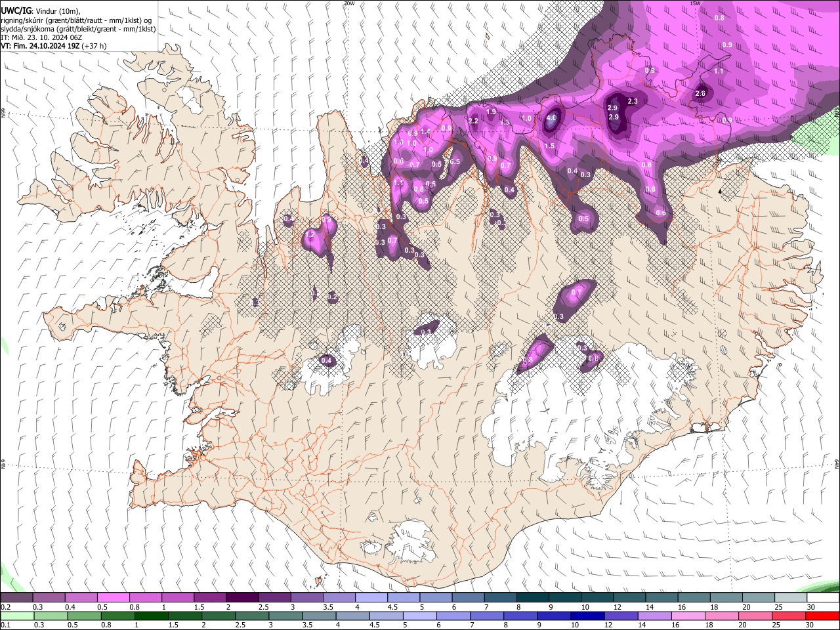Screen dimensions: 840x630
Task: Pick snow legend swatch between 6 and 7
Action: click(x=468, y=598)
